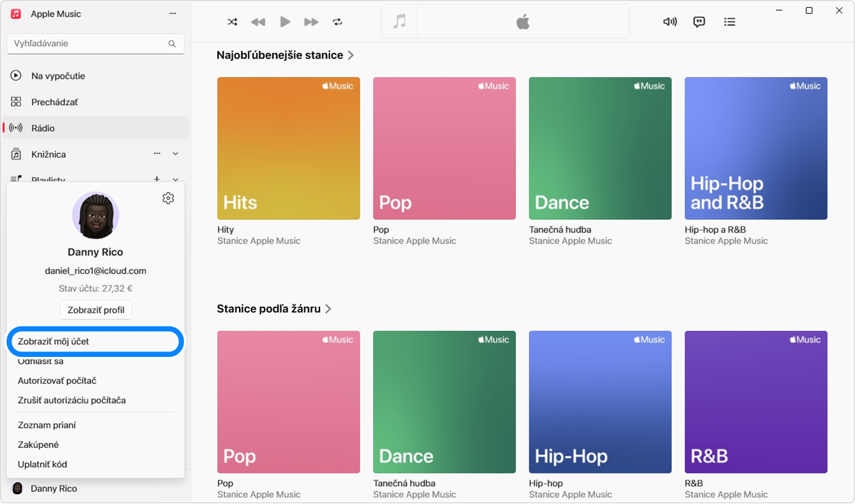Open green Dance tile in Stanice podľa žánru
855x504 pixels.
coord(445,402)
